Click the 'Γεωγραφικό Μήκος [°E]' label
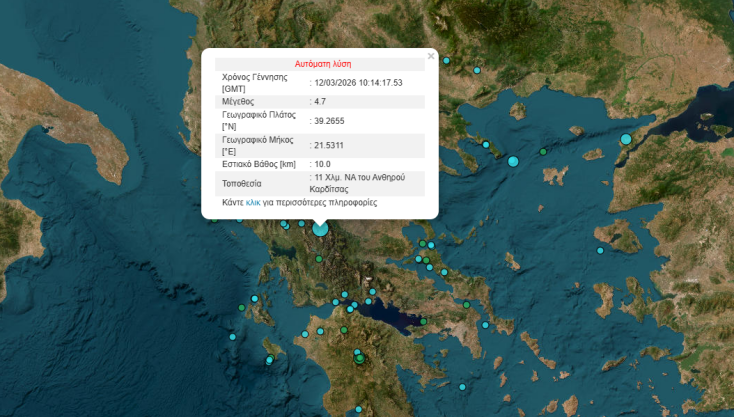Screen dimensions: 734x417 tap(257, 146)
